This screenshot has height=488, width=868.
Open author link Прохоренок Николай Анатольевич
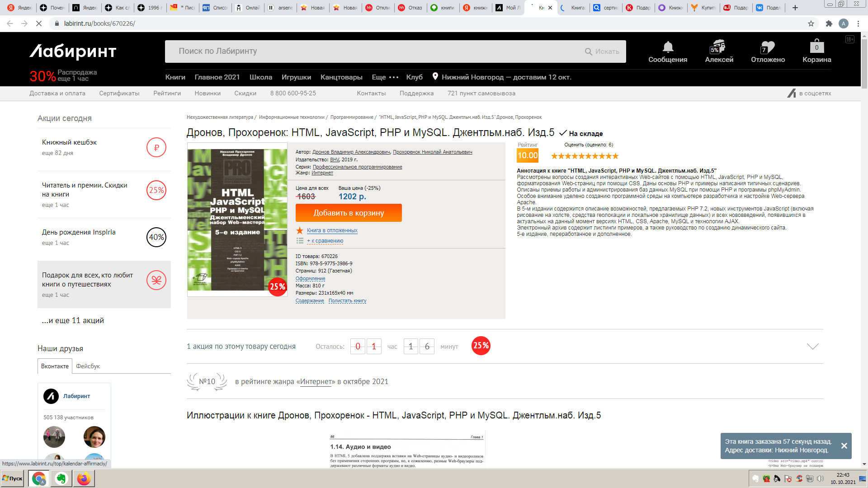click(433, 152)
